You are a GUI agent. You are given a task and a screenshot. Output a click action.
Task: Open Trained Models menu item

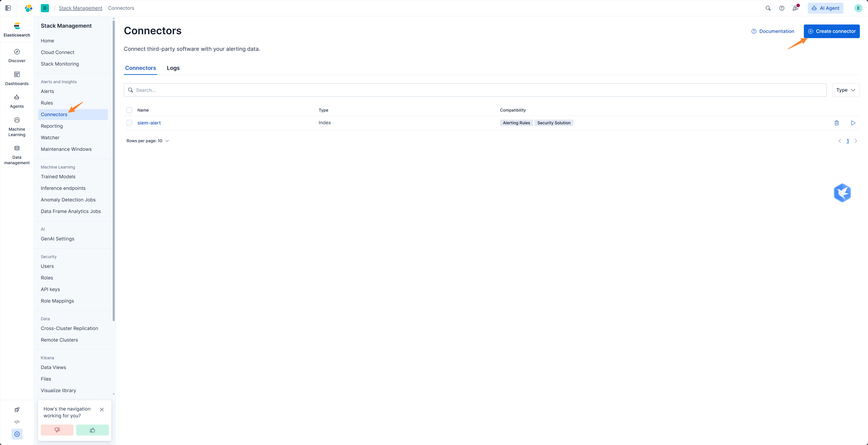point(58,177)
